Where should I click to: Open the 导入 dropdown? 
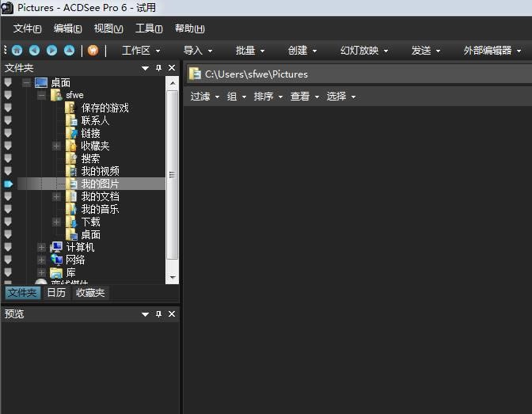198,51
